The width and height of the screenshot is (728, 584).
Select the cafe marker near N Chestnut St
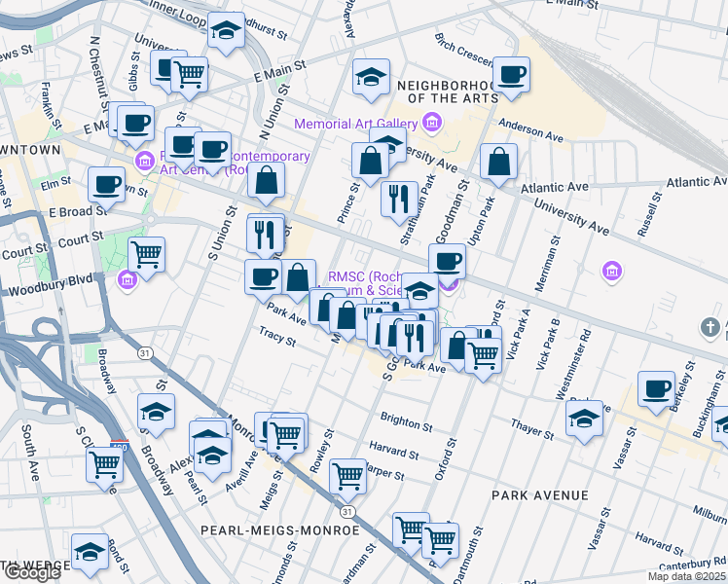[135, 126]
